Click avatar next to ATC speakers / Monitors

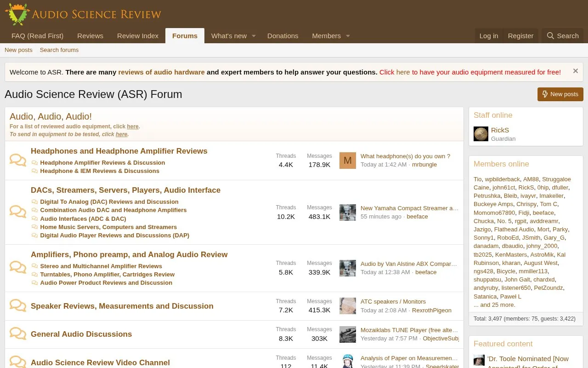point(348,306)
